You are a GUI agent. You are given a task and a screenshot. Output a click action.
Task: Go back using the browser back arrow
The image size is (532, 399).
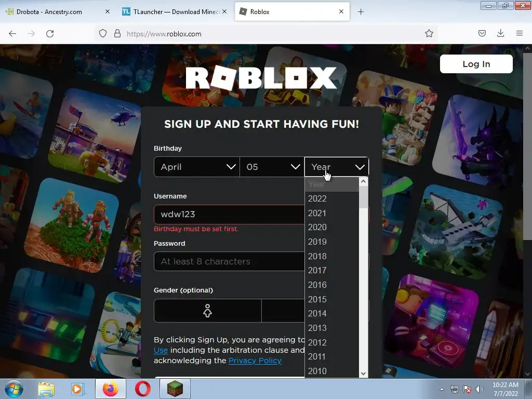coord(12,34)
